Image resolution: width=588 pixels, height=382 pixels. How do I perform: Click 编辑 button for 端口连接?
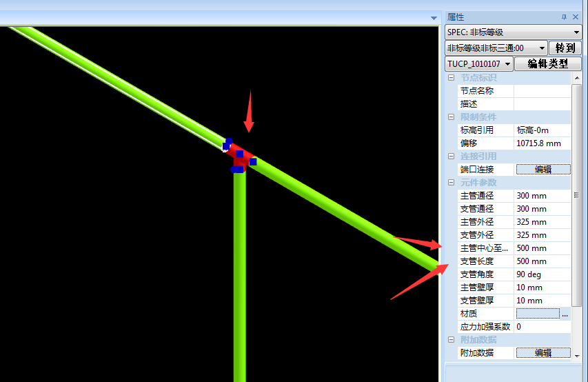(543, 170)
